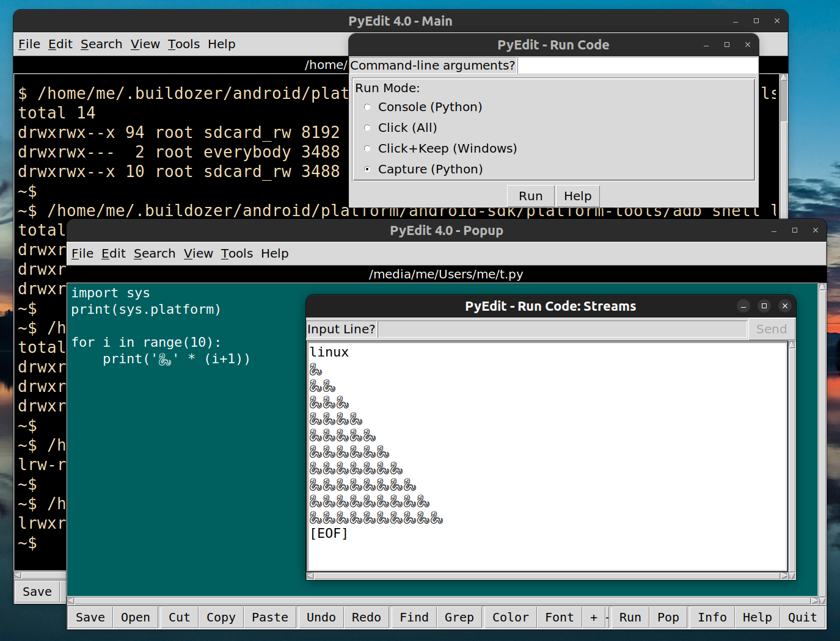Focus the Command-line arguments field

pyautogui.click(x=637, y=65)
